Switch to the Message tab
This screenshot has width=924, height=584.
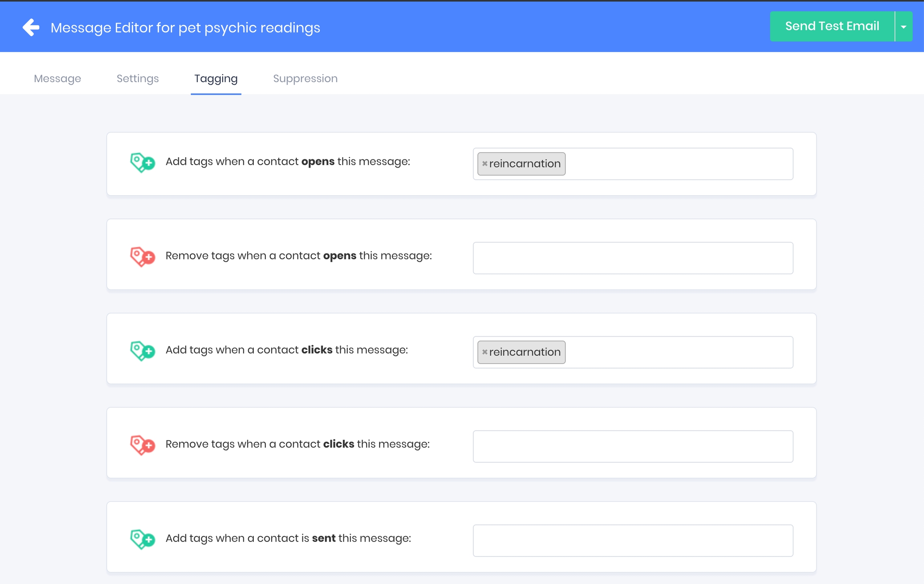(x=57, y=79)
